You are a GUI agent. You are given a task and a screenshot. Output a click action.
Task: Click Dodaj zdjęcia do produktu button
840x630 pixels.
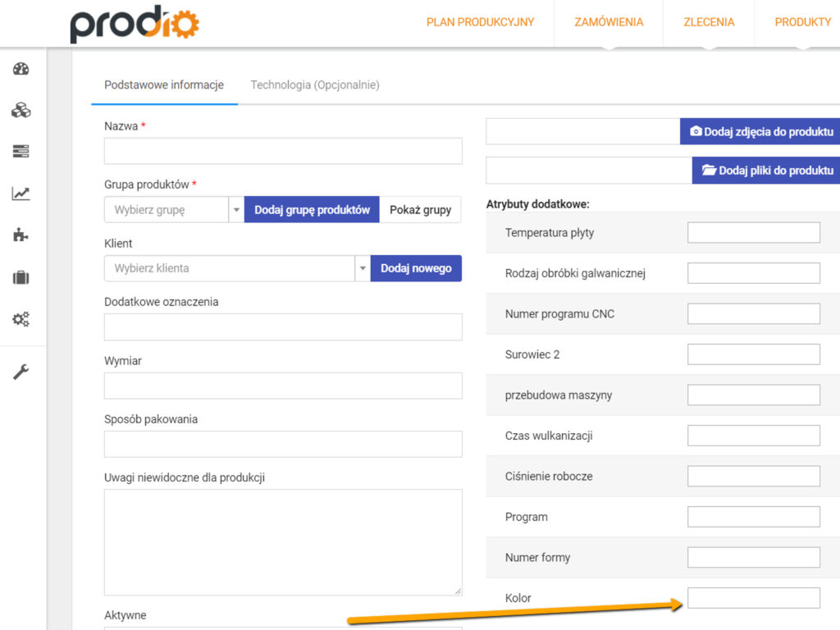[x=760, y=131]
